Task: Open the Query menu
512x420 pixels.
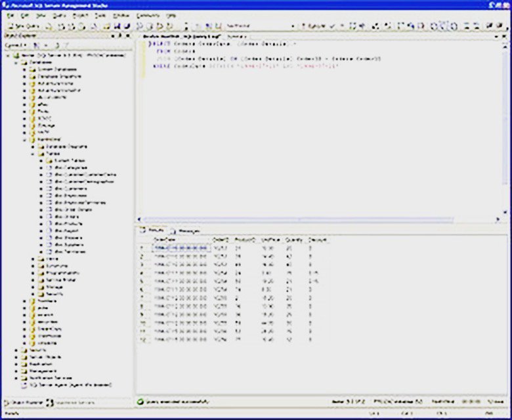Action: tap(60, 16)
